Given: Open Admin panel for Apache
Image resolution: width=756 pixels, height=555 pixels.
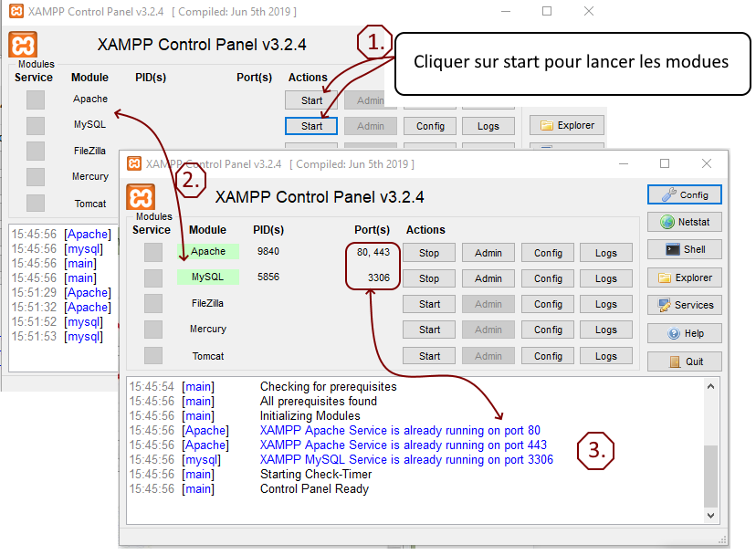Looking at the screenshot, I should 488,252.
